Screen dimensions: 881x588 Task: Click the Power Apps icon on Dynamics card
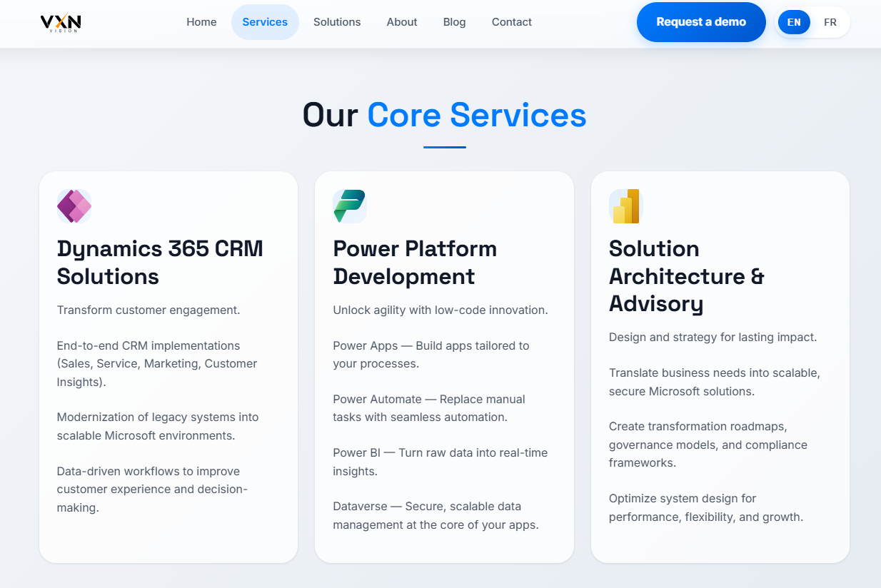click(74, 206)
